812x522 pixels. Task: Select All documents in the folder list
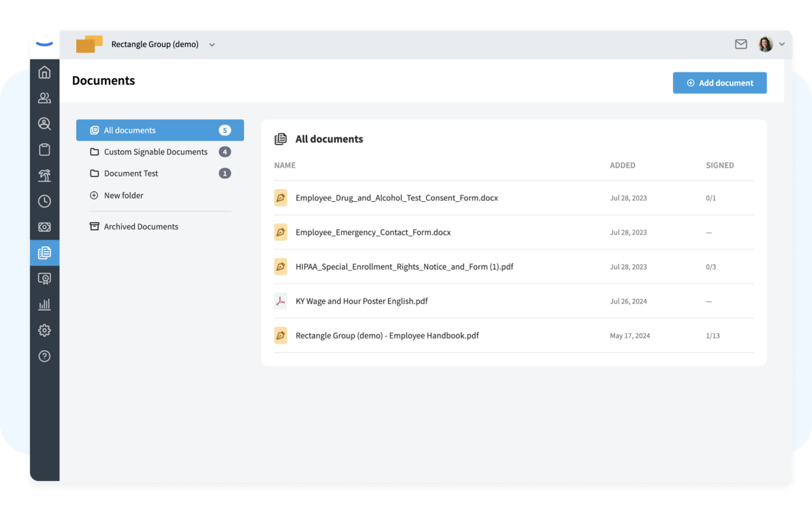160,130
